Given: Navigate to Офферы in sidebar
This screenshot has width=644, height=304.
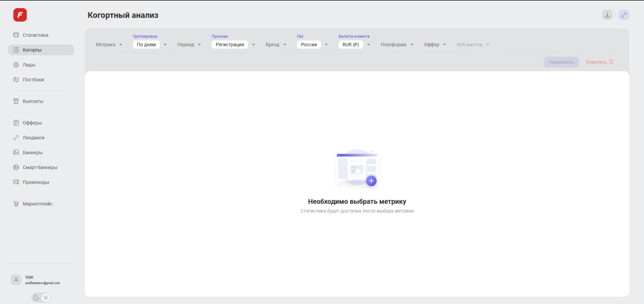Looking at the screenshot, I should tap(32, 123).
